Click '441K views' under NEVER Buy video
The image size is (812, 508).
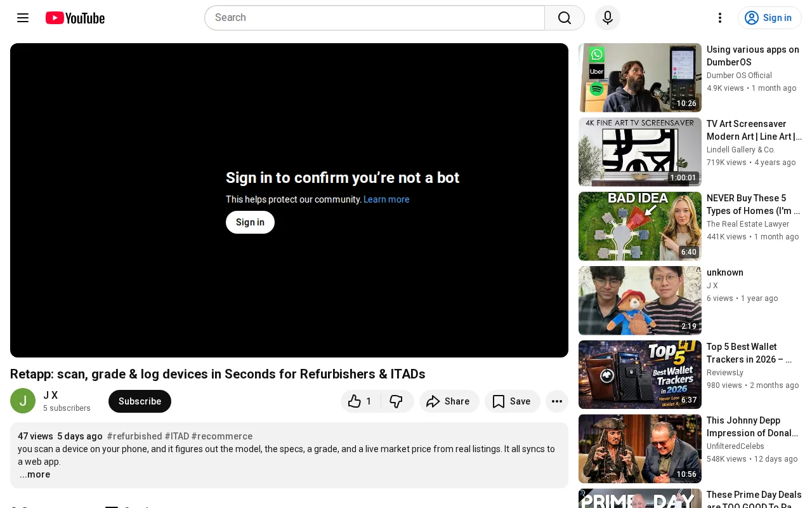pos(726,237)
